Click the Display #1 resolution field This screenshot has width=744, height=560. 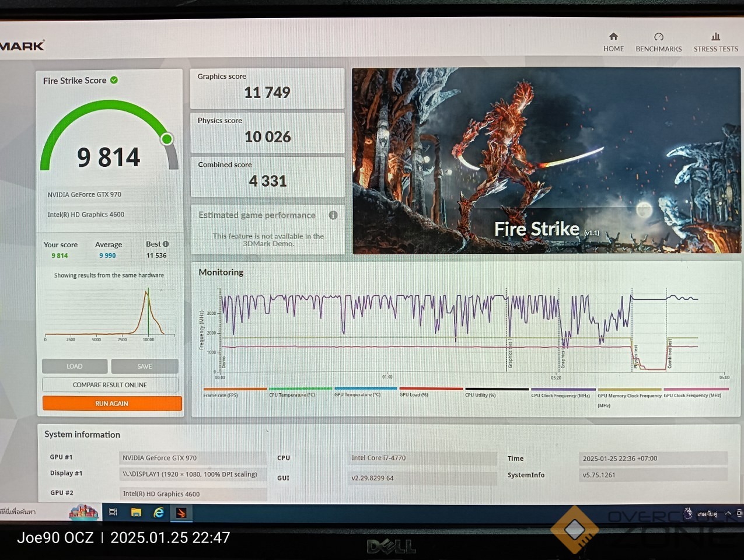(x=193, y=474)
